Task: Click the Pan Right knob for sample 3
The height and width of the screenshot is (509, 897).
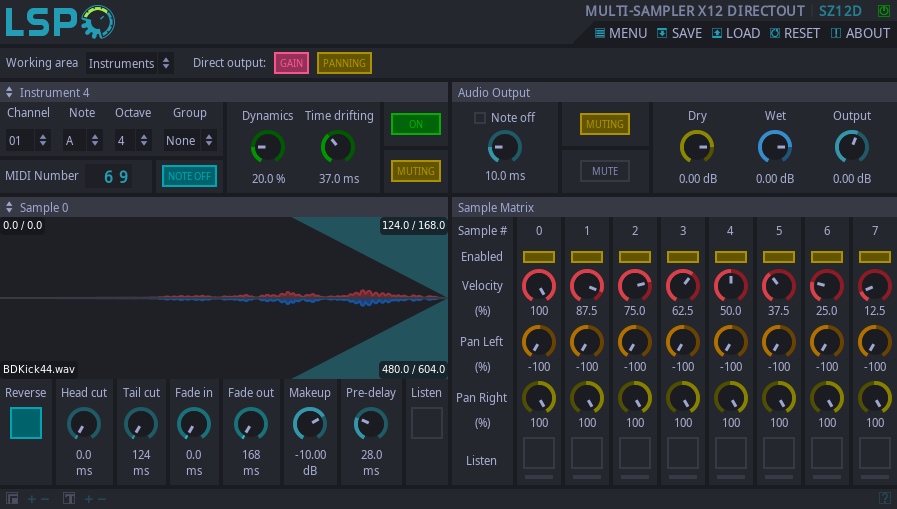Action: click(x=683, y=398)
